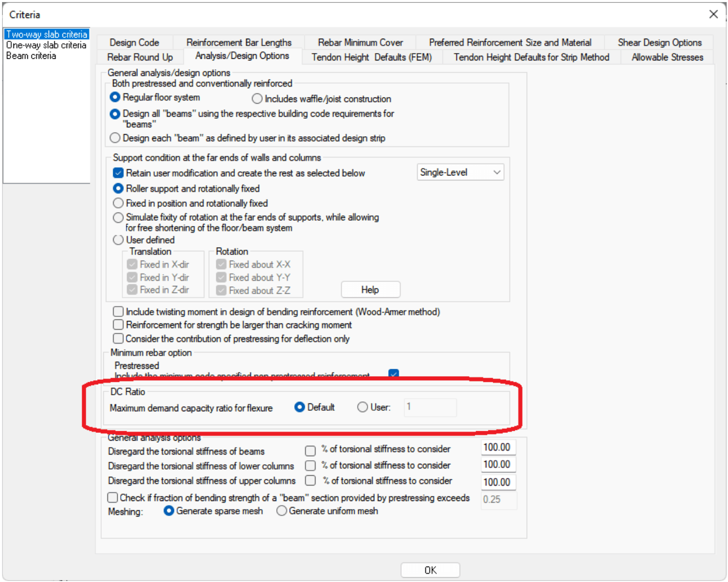The height and width of the screenshot is (582, 728).
Task: Select Fixed in position and rotationally fixed
Action: point(118,203)
